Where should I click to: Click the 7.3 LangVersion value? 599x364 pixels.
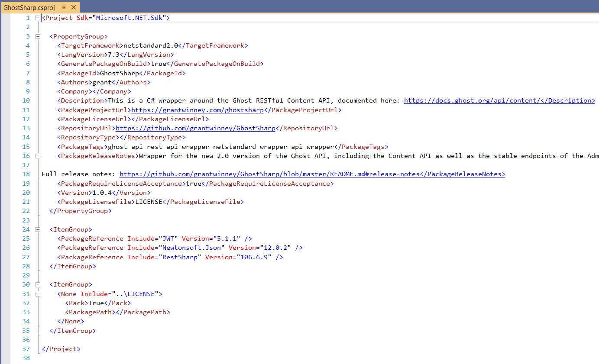click(x=113, y=55)
